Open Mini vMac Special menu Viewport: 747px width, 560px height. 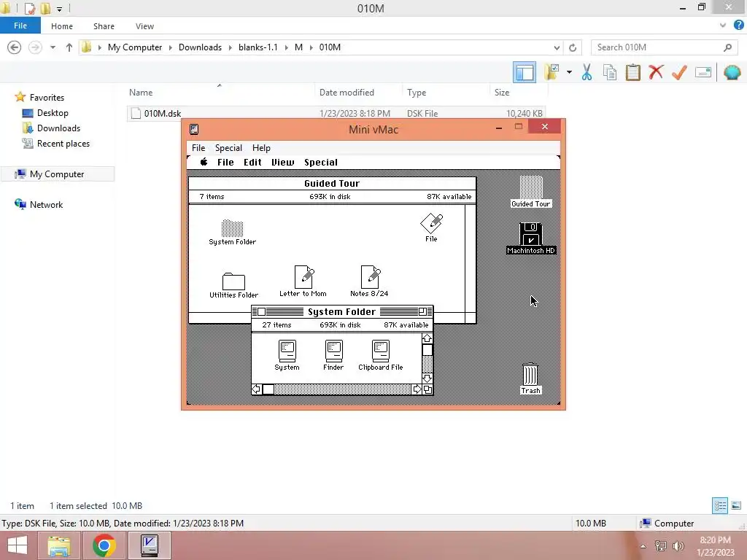click(228, 147)
